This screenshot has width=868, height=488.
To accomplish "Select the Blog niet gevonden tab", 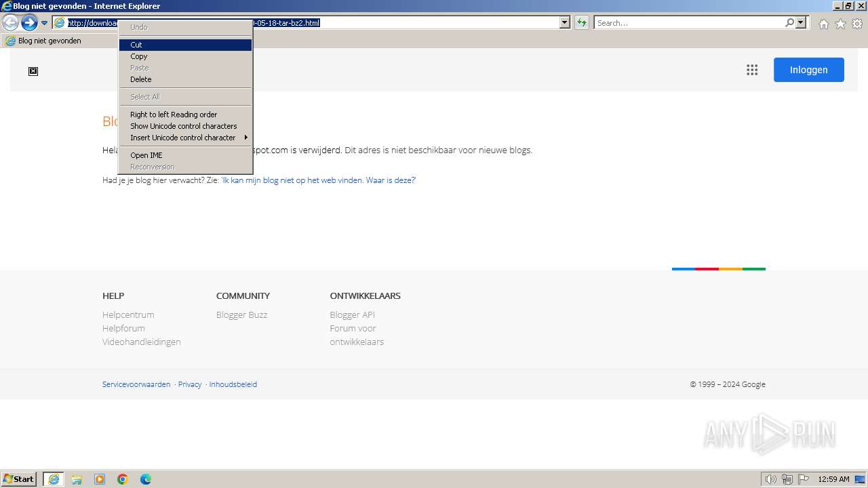I will [x=44, y=41].
